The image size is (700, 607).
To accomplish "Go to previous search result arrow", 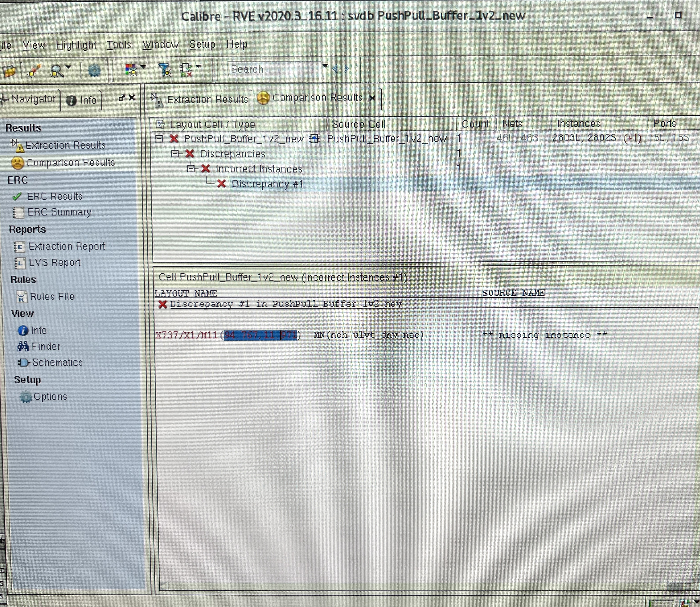I will [335, 69].
